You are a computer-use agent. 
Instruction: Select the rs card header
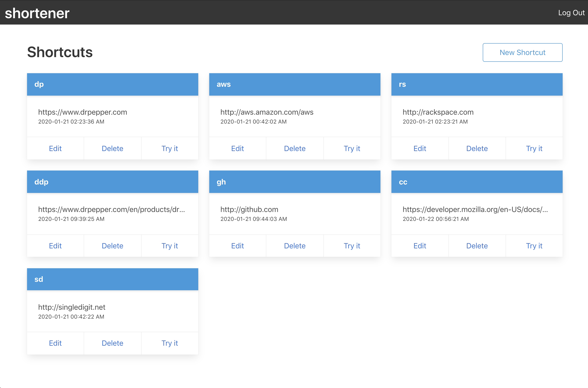pos(477,84)
